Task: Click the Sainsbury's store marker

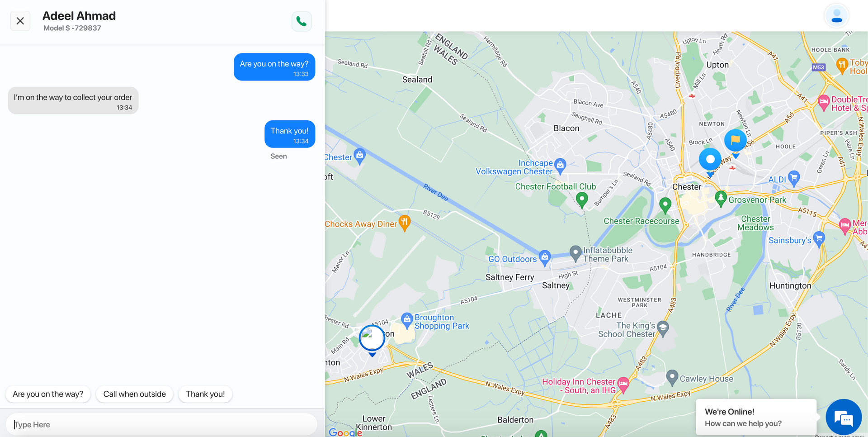Action: [819, 239]
